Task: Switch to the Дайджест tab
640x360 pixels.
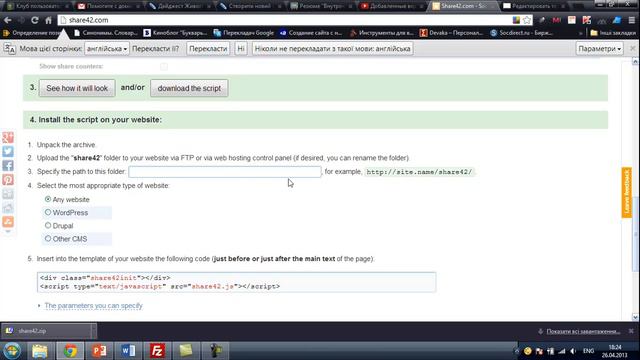Action: (179, 6)
